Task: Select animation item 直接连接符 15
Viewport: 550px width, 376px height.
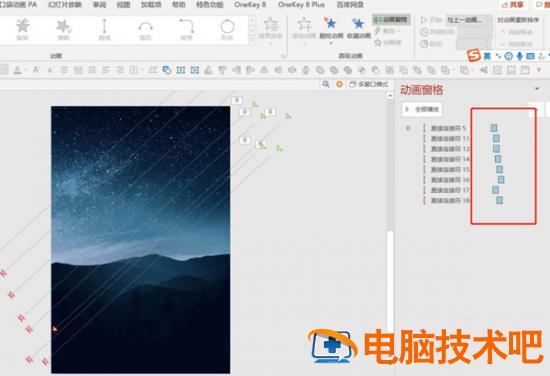Action: pyautogui.click(x=450, y=170)
